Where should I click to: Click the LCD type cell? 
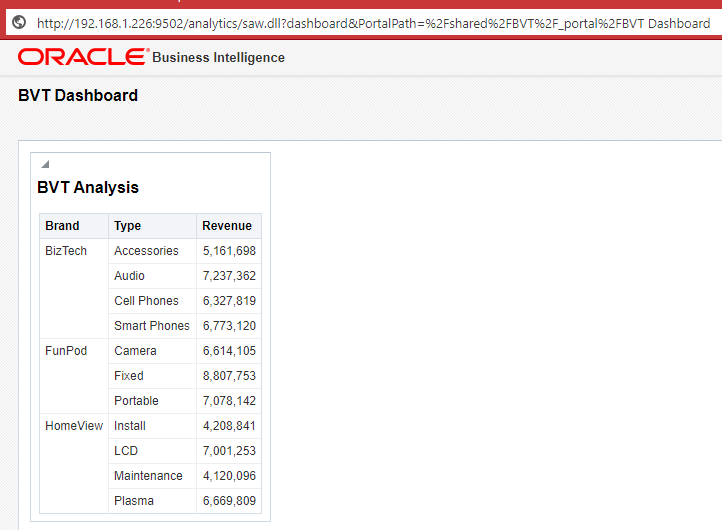pyautogui.click(x=152, y=451)
